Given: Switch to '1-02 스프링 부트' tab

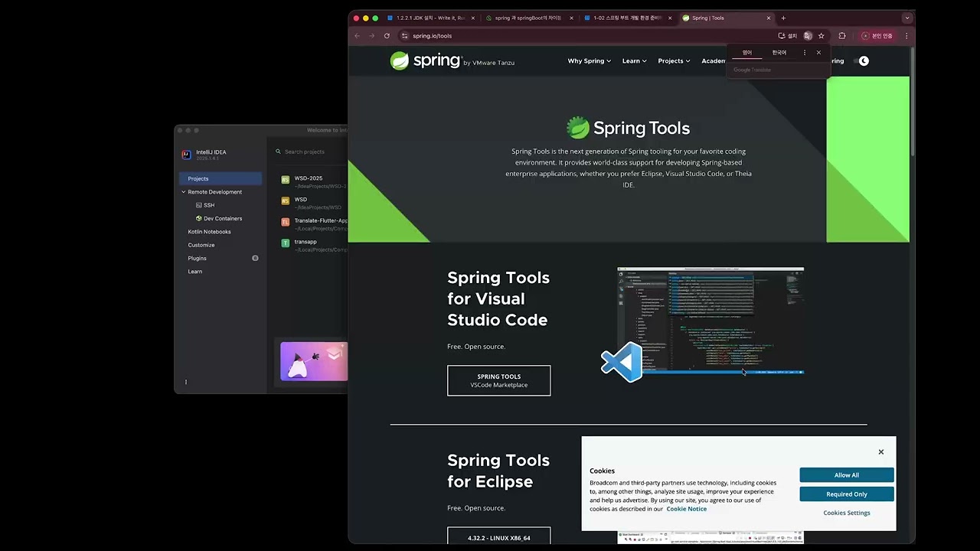Looking at the screenshot, I should 626,18.
